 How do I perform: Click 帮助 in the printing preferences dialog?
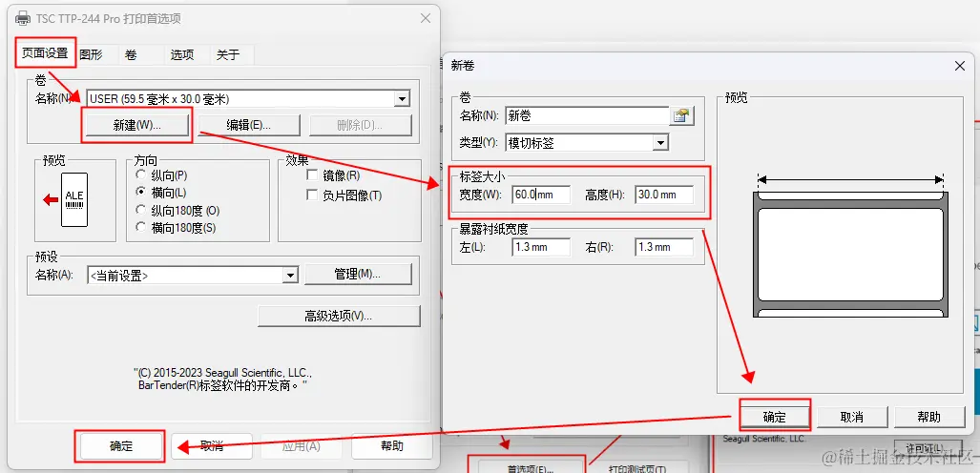click(392, 446)
